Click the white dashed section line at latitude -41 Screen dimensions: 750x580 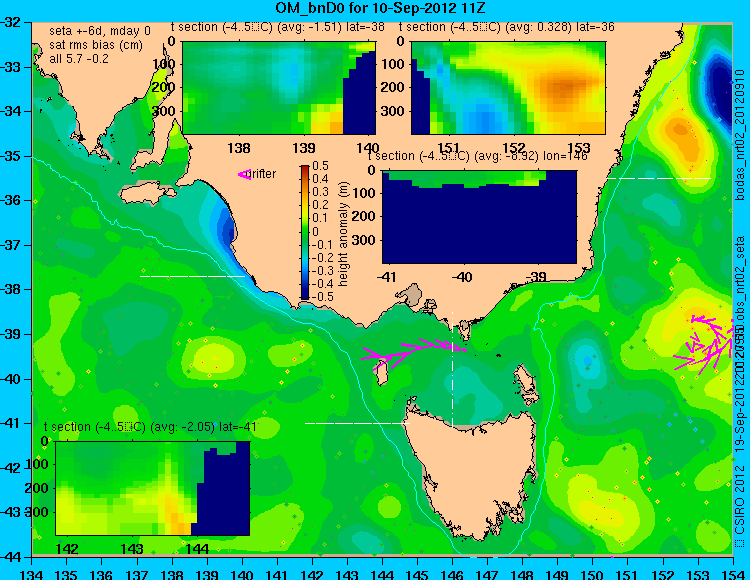click(357, 423)
